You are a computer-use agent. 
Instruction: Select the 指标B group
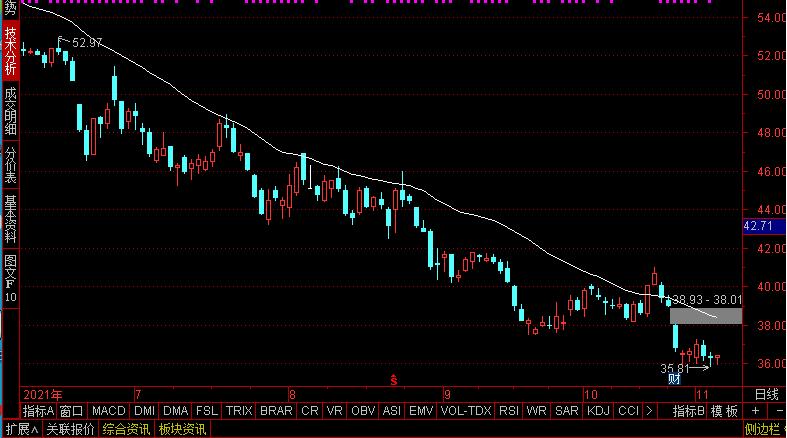tap(688, 411)
